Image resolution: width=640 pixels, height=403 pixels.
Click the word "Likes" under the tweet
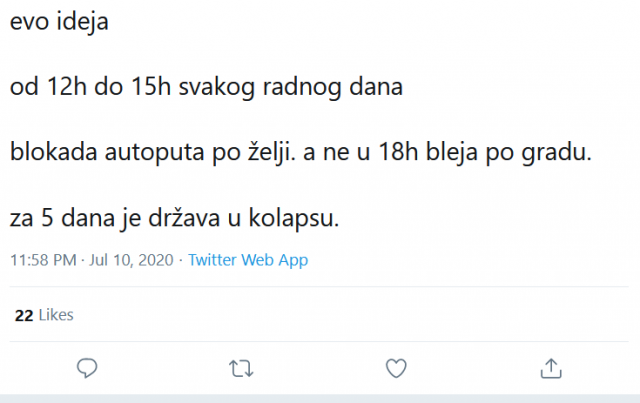[x=55, y=315]
